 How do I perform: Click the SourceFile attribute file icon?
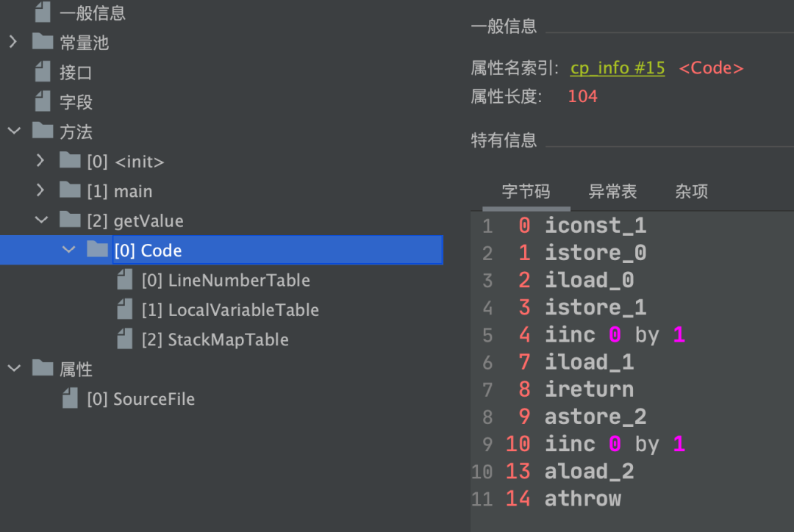tap(70, 399)
